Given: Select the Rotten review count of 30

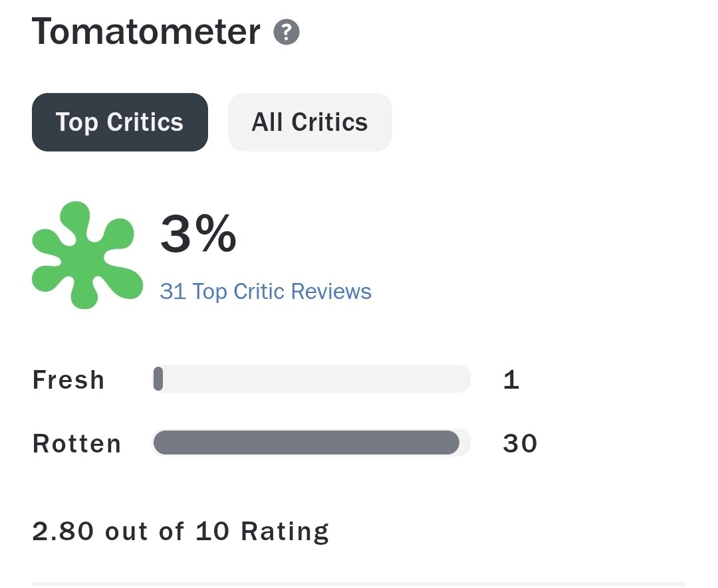Looking at the screenshot, I should 520,443.
